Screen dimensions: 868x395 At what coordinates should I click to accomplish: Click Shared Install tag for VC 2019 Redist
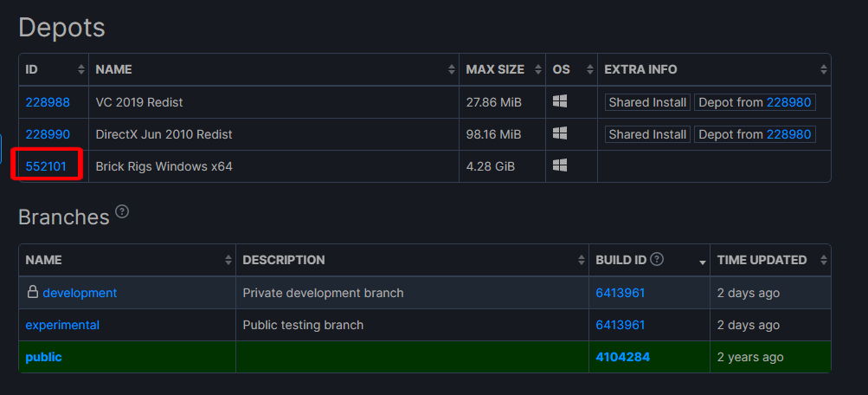(x=647, y=102)
